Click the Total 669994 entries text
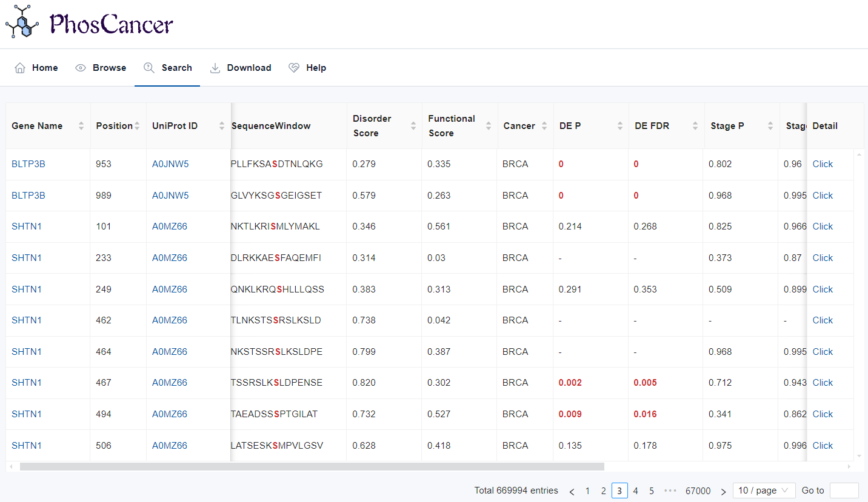 [x=516, y=491]
